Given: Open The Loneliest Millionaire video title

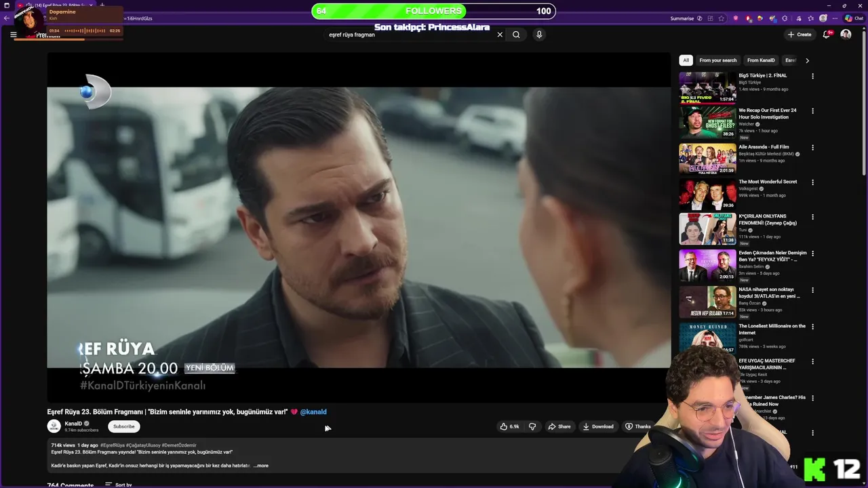Looking at the screenshot, I should (772, 329).
